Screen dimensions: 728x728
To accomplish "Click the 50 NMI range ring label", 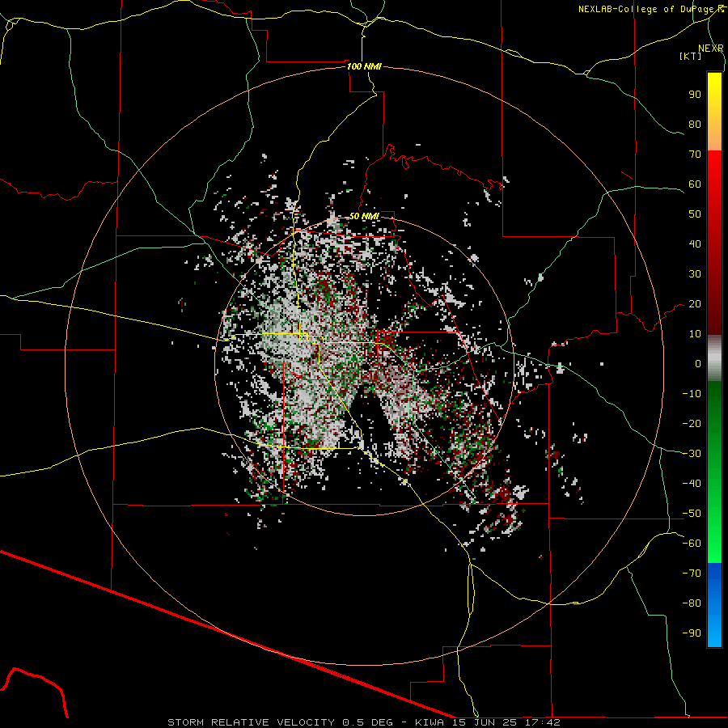I will coord(364,216).
